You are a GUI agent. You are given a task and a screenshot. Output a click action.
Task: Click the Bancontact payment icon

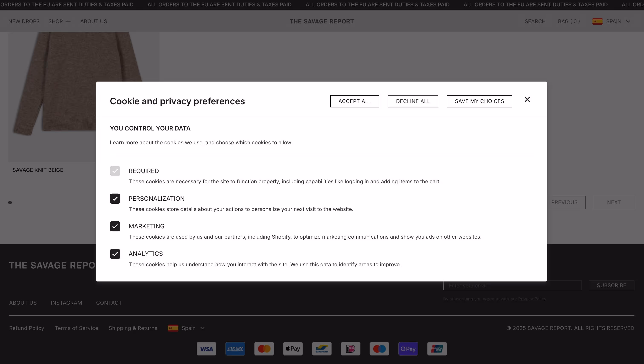(322, 348)
